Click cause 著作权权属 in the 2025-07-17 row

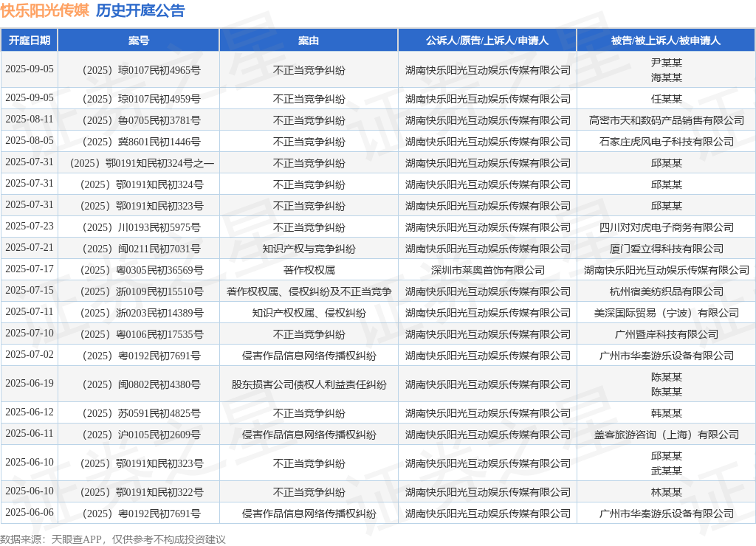pyautogui.click(x=309, y=270)
